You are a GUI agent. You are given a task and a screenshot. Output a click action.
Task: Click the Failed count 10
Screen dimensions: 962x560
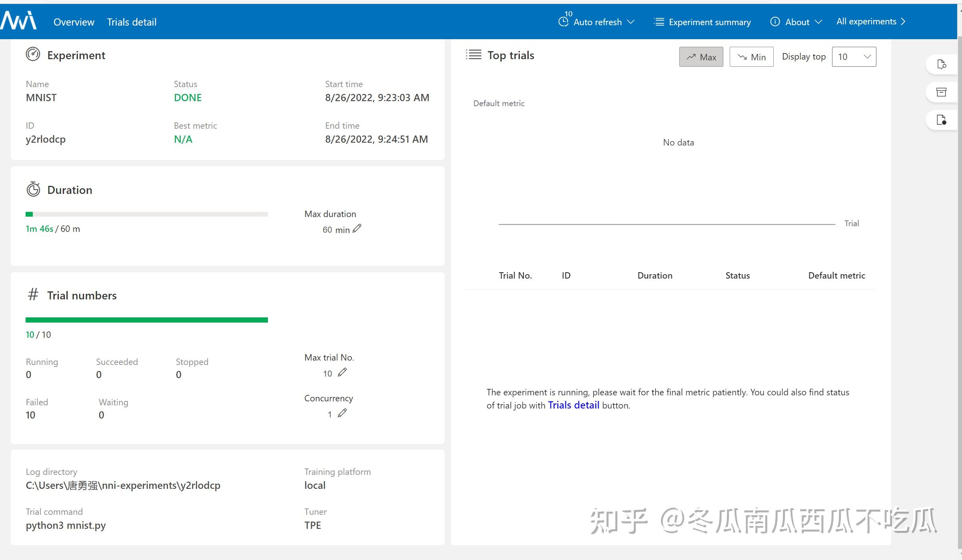click(30, 415)
